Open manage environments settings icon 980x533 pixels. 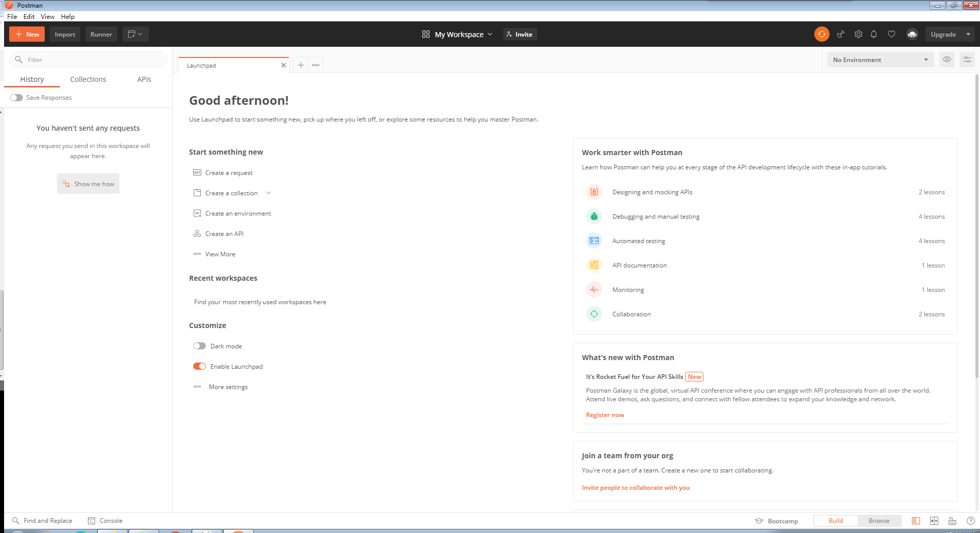[x=967, y=60]
